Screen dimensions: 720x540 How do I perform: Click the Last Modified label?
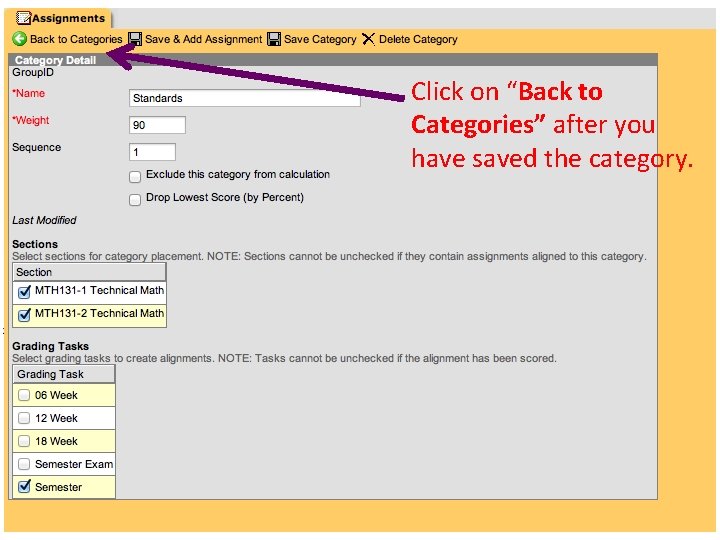pos(44,220)
